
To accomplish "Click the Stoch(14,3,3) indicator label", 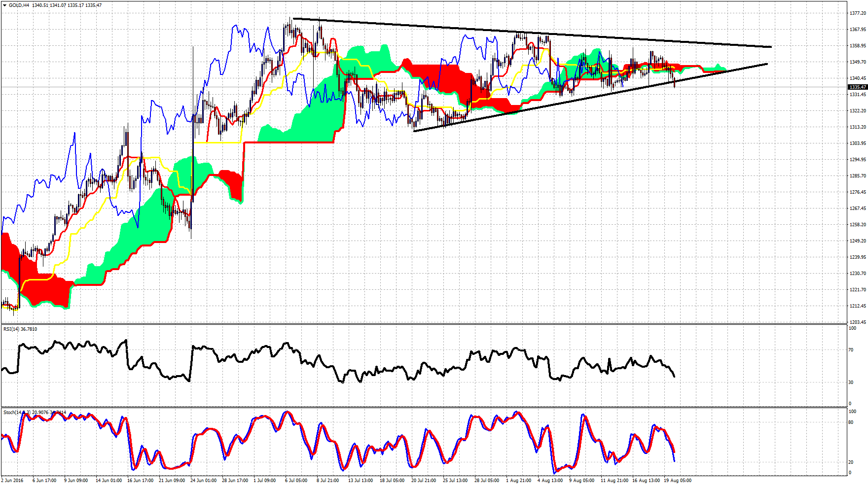I will [x=35, y=412].
